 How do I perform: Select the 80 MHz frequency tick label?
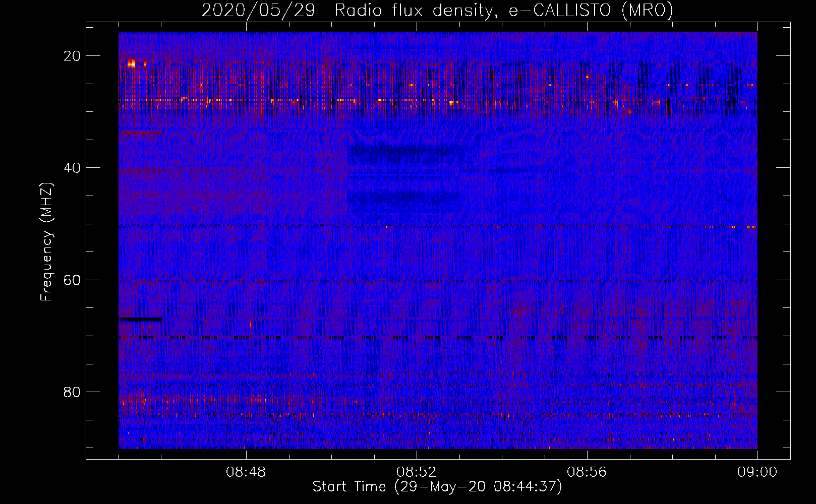[72, 392]
